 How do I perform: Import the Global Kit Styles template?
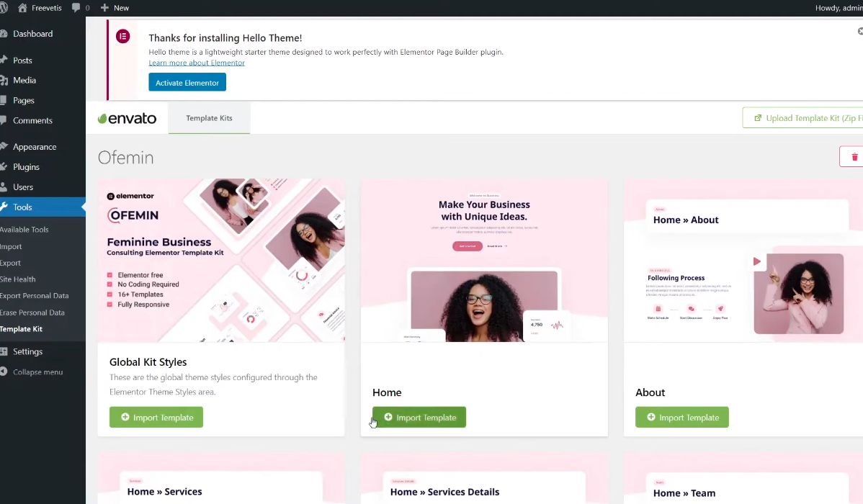coord(156,418)
